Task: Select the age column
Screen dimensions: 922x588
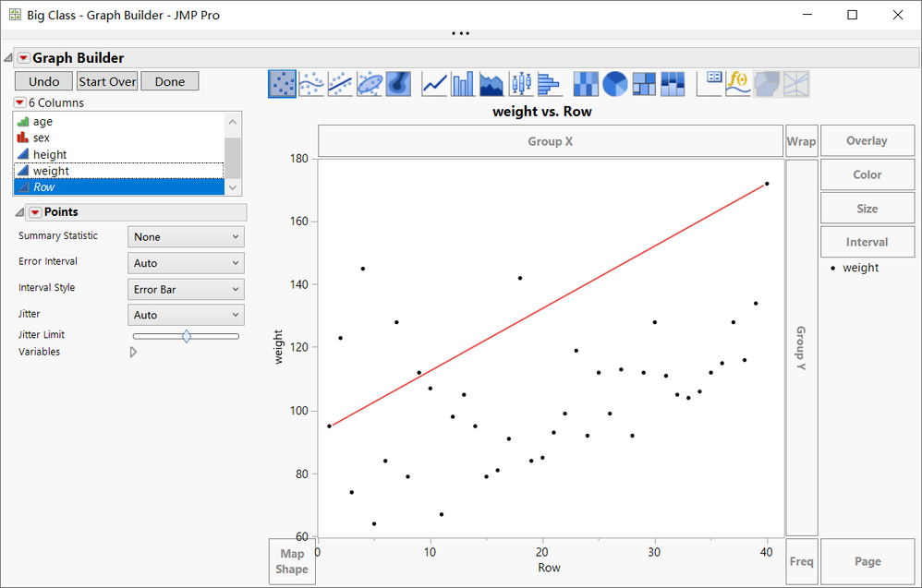Action: click(119, 121)
